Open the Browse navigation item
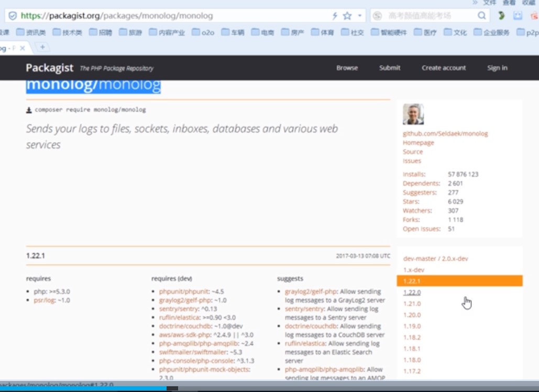The height and width of the screenshot is (392, 539). [347, 68]
